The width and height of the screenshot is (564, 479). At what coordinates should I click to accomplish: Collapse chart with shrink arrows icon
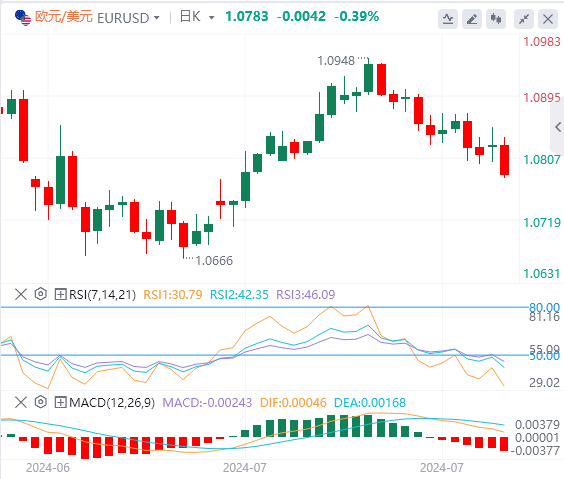point(524,19)
